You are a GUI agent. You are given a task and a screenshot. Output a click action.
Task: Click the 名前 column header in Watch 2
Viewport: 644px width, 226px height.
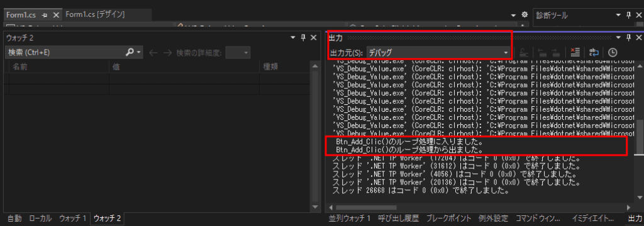(x=58, y=67)
